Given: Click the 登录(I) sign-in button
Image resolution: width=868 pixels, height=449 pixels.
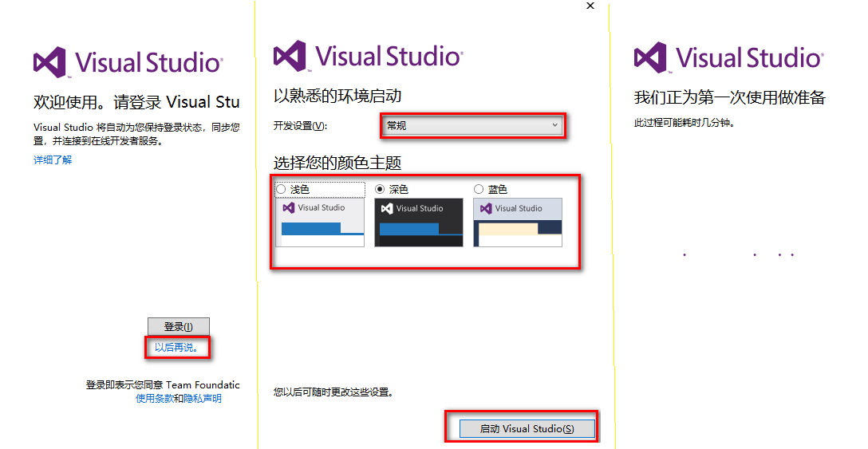Looking at the screenshot, I should point(178,327).
